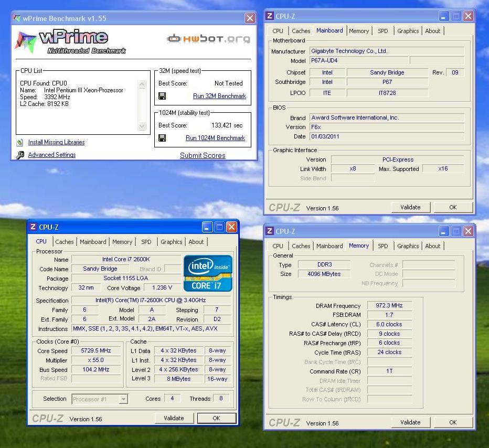Click the Advanced Settings wrench icon
Image resolution: width=489 pixels, height=448 pixels.
tap(20, 155)
